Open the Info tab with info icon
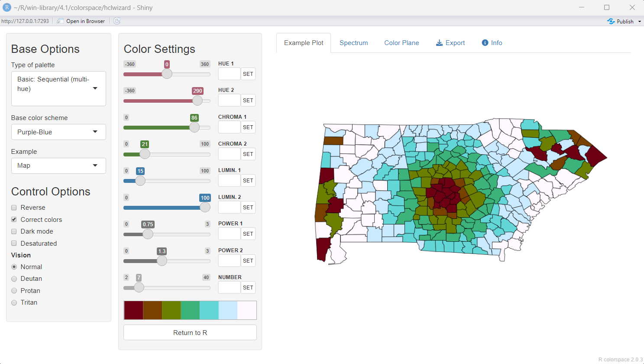644x364 pixels. point(492,43)
